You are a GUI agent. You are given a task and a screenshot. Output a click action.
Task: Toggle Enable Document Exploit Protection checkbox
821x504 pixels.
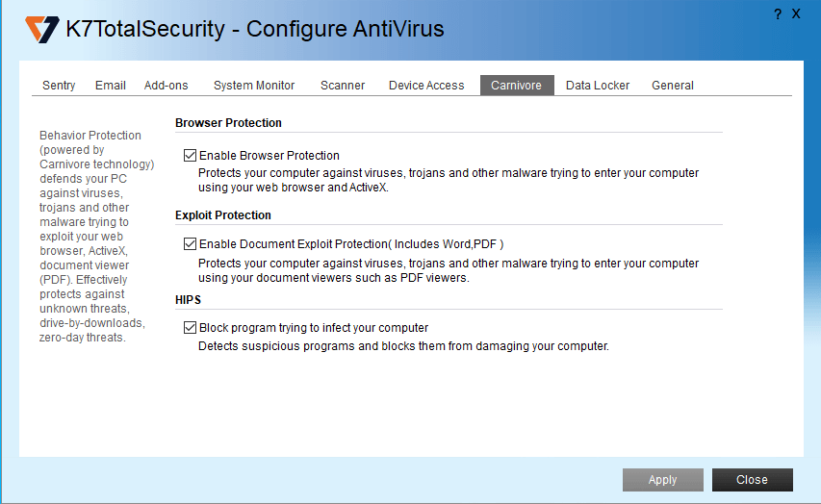[190, 243]
